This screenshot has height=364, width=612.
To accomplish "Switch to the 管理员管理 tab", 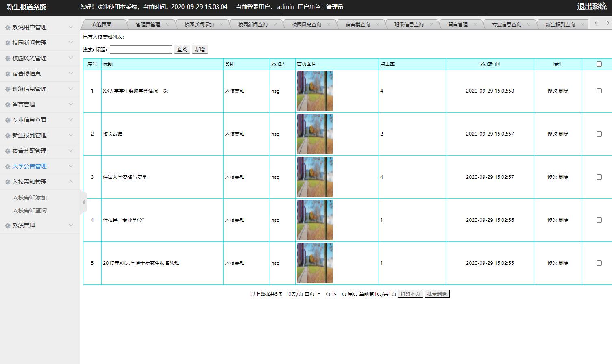I will point(149,24).
